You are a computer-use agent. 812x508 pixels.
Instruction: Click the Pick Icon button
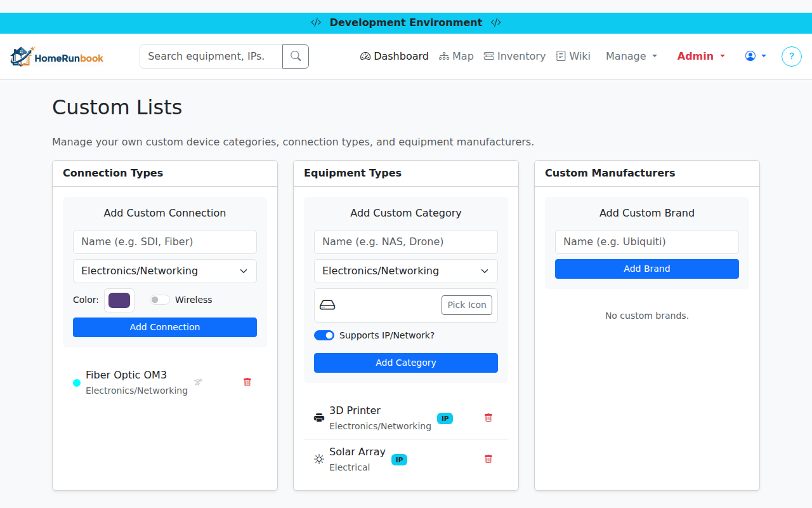coord(467,305)
